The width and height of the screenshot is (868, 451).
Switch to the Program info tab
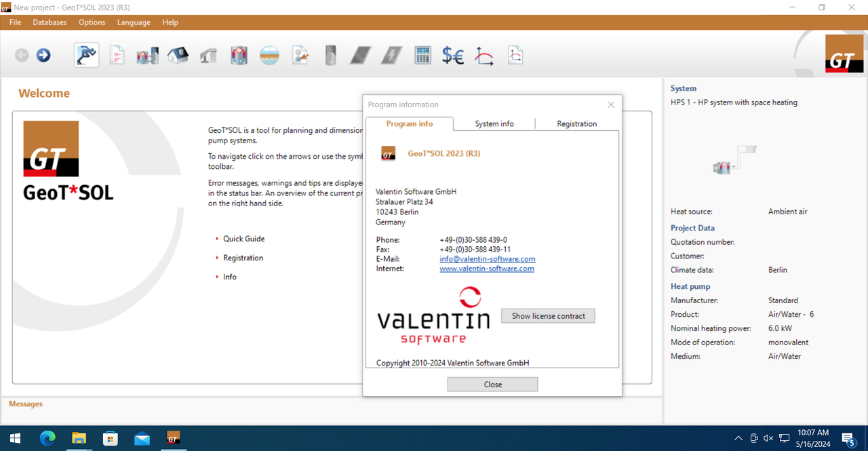[410, 123]
